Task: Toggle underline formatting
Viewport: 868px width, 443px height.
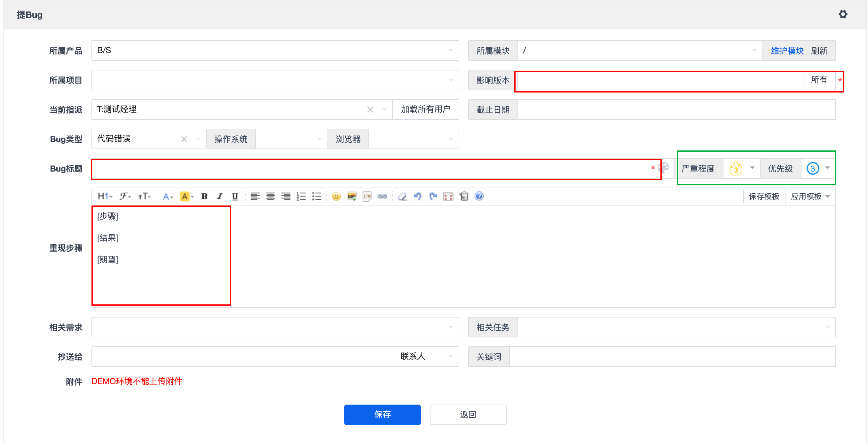Action: [x=235, y=196]
